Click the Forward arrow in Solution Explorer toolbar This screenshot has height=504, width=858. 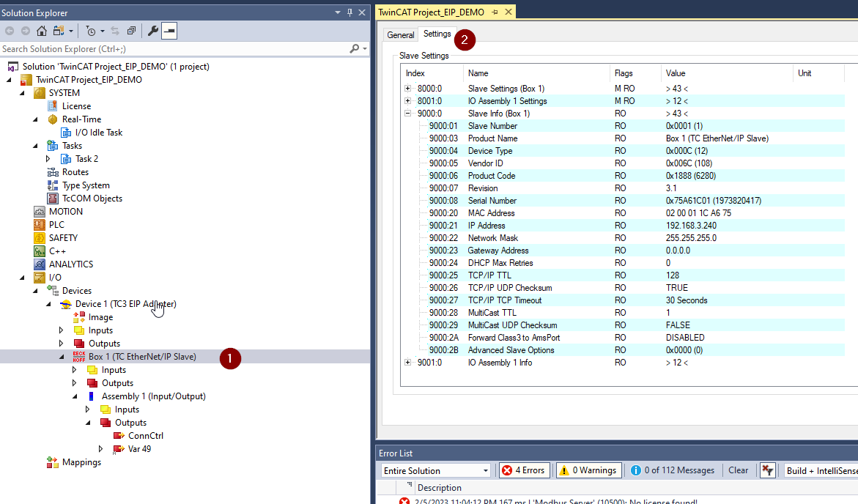tap(25, 31)
